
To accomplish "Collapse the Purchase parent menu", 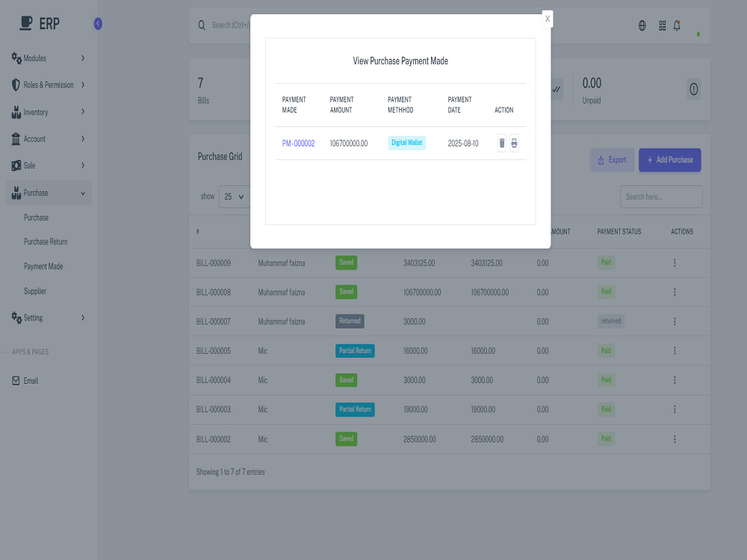I will pyautogui.click(x=49, y=193).
